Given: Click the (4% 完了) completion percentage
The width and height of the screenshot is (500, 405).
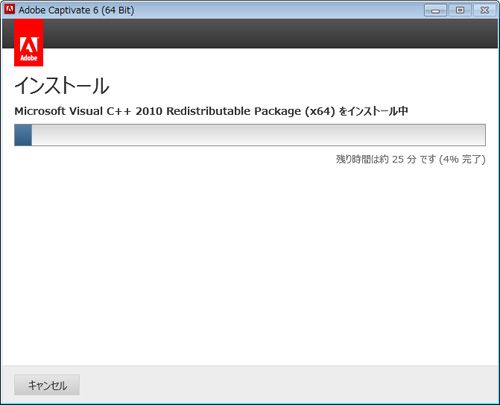Looking at the screenshot, I should point(462,159).
